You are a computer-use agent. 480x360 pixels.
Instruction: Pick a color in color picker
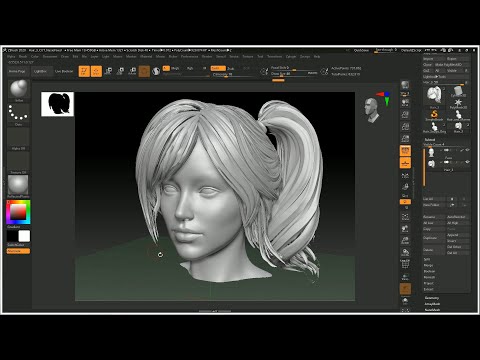(18, 212)
